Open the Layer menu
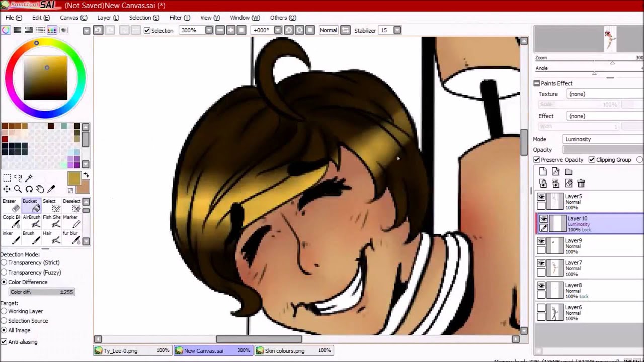The height and width of the screenshot is (362, 644). pos(108,18)
